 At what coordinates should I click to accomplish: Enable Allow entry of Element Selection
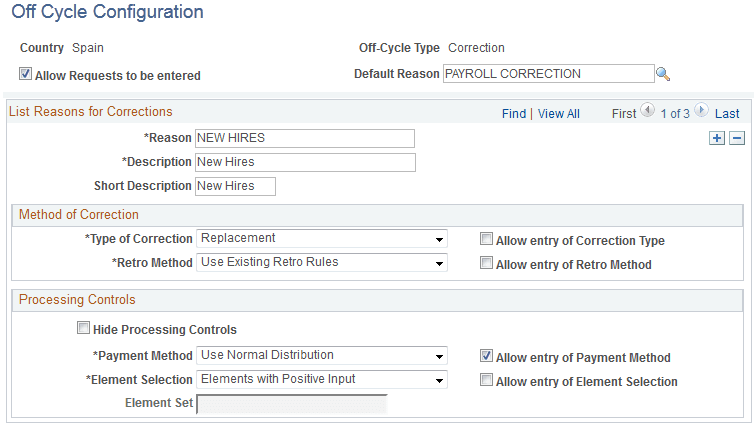pos(486,380)
